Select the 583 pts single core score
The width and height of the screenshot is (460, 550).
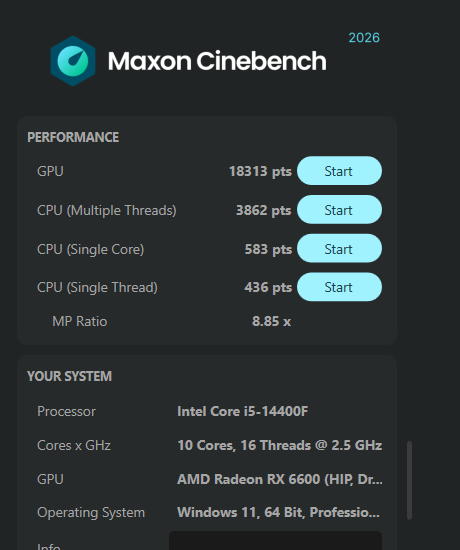[268, 249]
